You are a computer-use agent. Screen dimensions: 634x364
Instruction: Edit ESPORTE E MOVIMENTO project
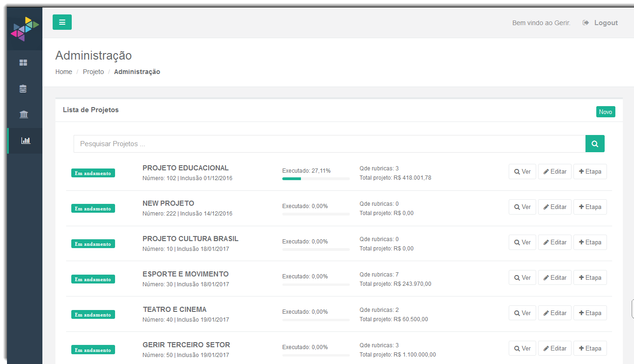(x=555, y=277)
